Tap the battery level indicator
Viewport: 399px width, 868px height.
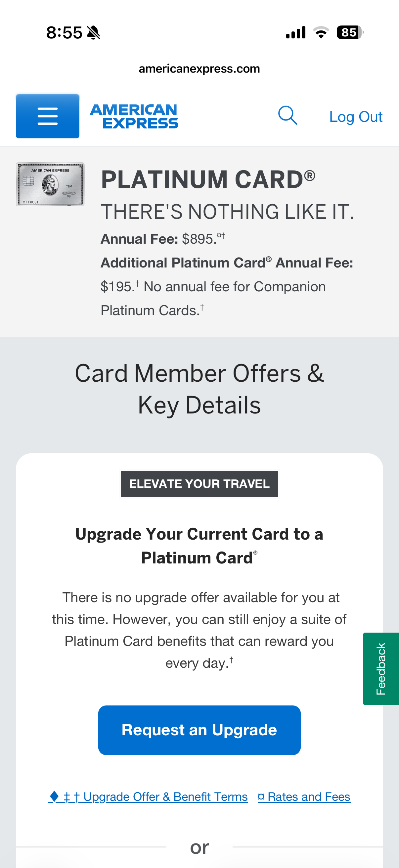(349, 32)
